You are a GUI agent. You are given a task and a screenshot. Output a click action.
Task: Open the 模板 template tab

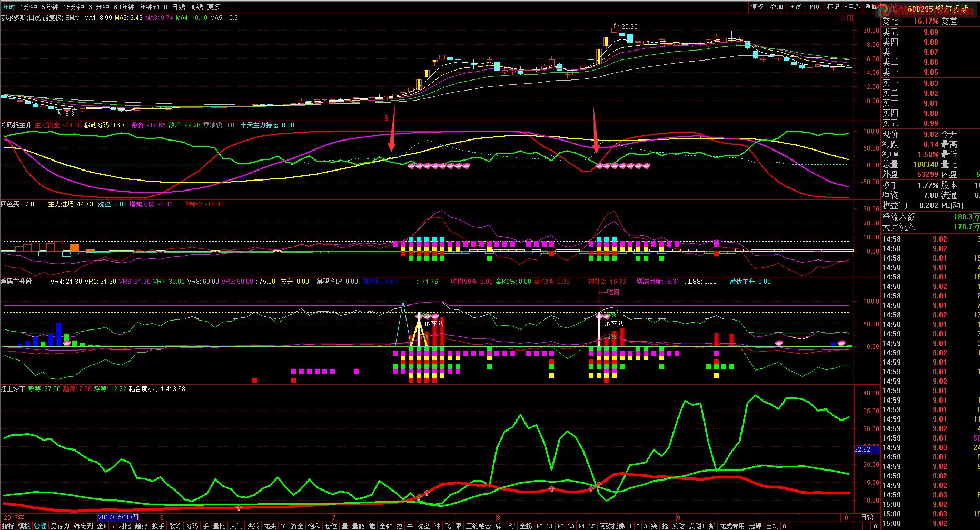[x=24, y=526]
